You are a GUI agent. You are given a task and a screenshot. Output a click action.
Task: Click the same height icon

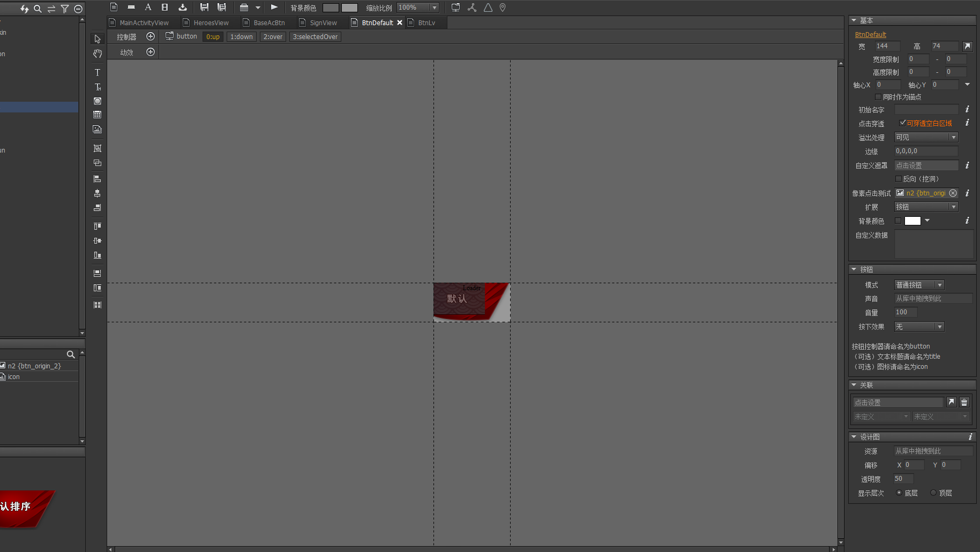[98, 288]
